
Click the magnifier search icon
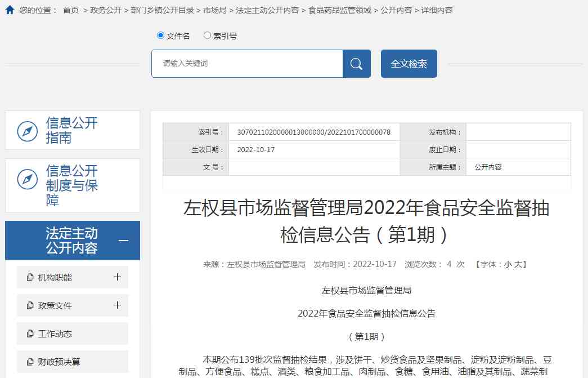[x=356, y=63]
